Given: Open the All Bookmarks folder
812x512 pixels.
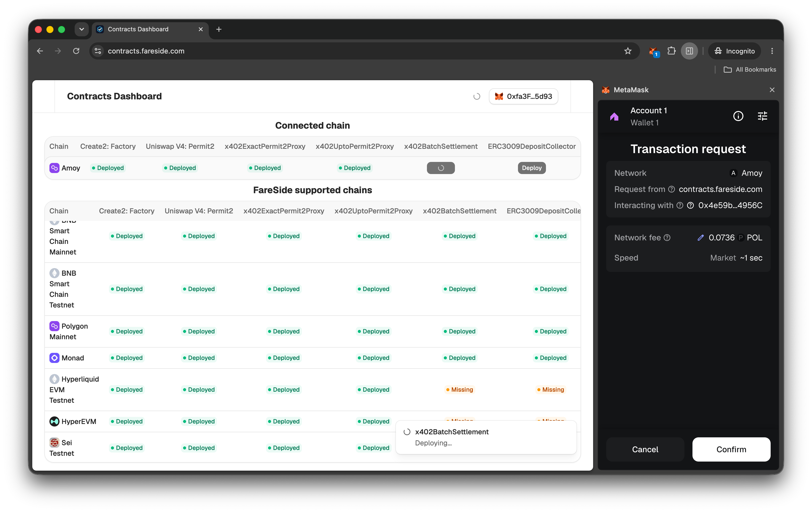Looking at the screenshot, I should [750, 69].
